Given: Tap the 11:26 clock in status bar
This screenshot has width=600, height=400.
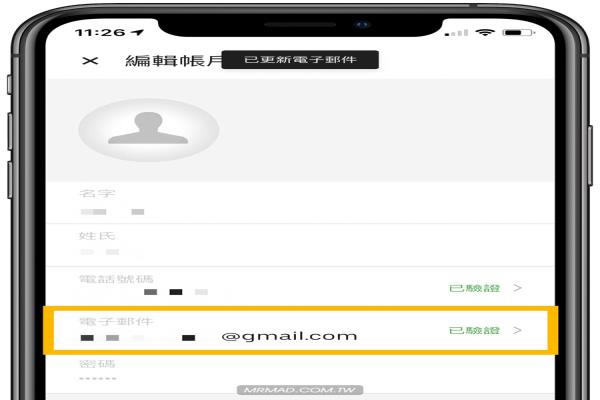Looking at the screenshot, I should point(100,33).
